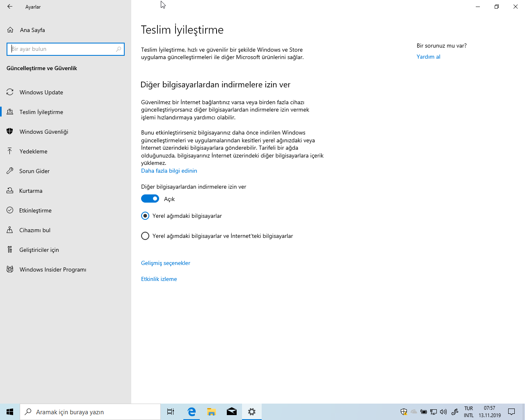Open Geliştiriciler için section

tap(66, 250)
